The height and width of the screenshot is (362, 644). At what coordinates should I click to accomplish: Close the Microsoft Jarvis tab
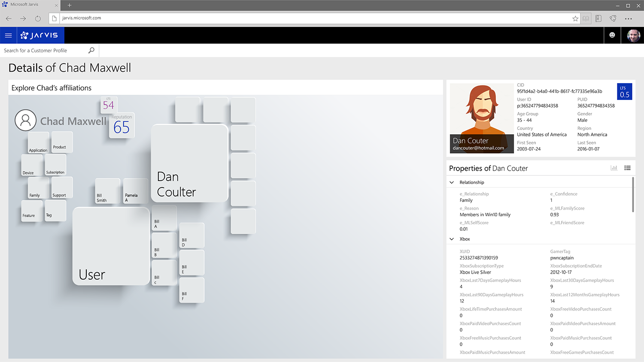pyautogui.click(x=56, y=6)
